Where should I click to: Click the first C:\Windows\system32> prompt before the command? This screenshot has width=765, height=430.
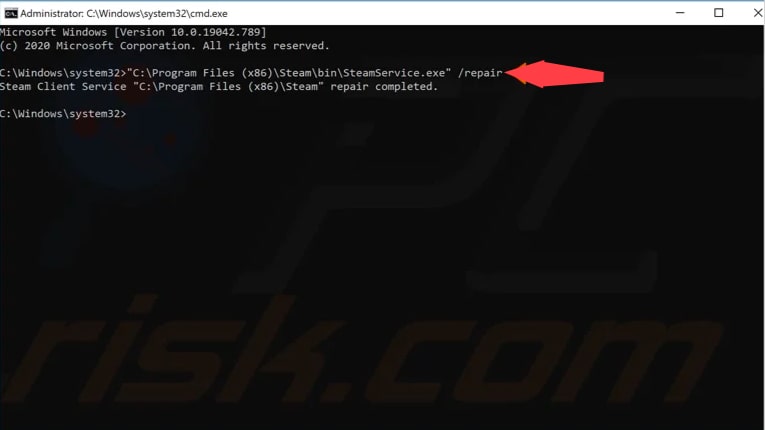(63, 73)
